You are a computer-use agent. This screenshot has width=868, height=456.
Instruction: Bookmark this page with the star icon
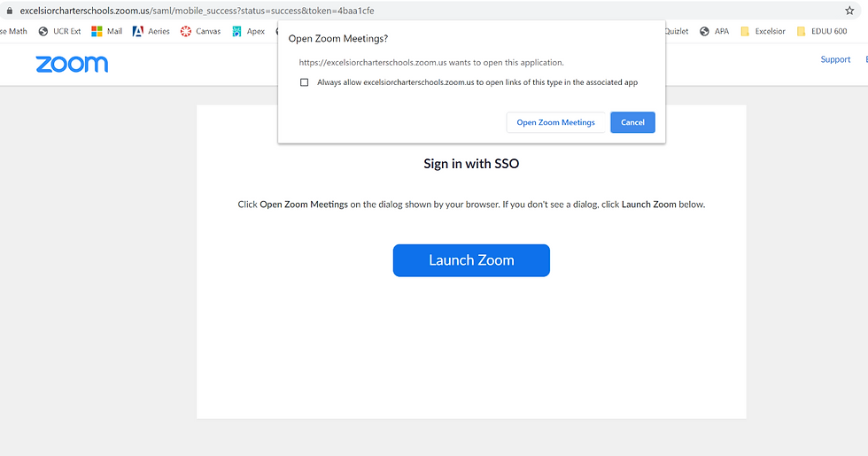point(849,11)
